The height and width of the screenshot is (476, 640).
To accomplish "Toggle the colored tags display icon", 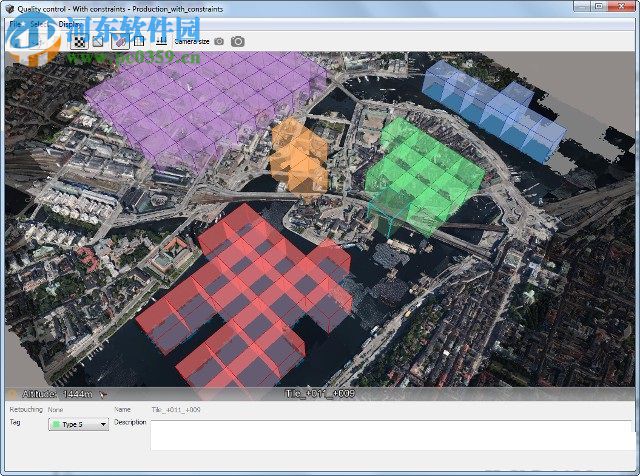I will tap(120, 41).
